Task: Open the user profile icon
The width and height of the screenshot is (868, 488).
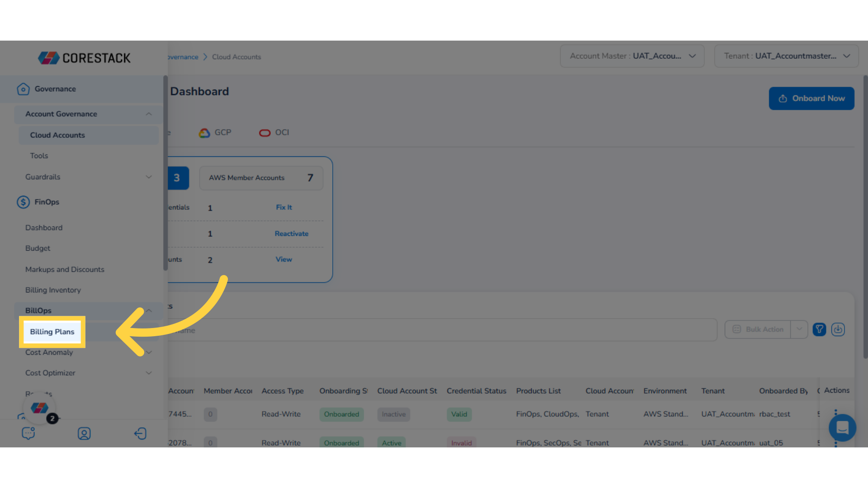Action: [84, 433]
